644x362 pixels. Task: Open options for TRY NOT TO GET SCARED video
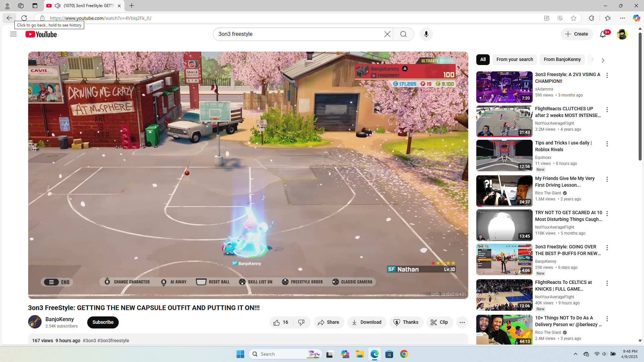point(607,214)
